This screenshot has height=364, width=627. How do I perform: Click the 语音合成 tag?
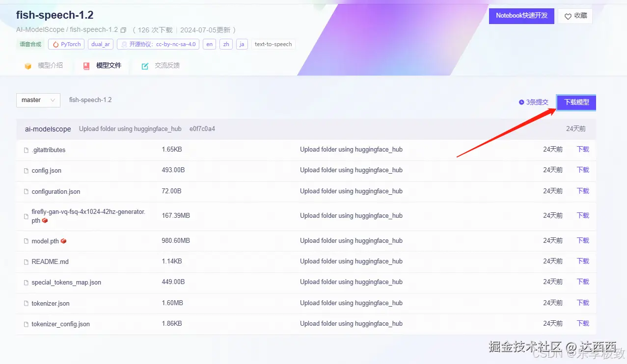tap(30, 44)
